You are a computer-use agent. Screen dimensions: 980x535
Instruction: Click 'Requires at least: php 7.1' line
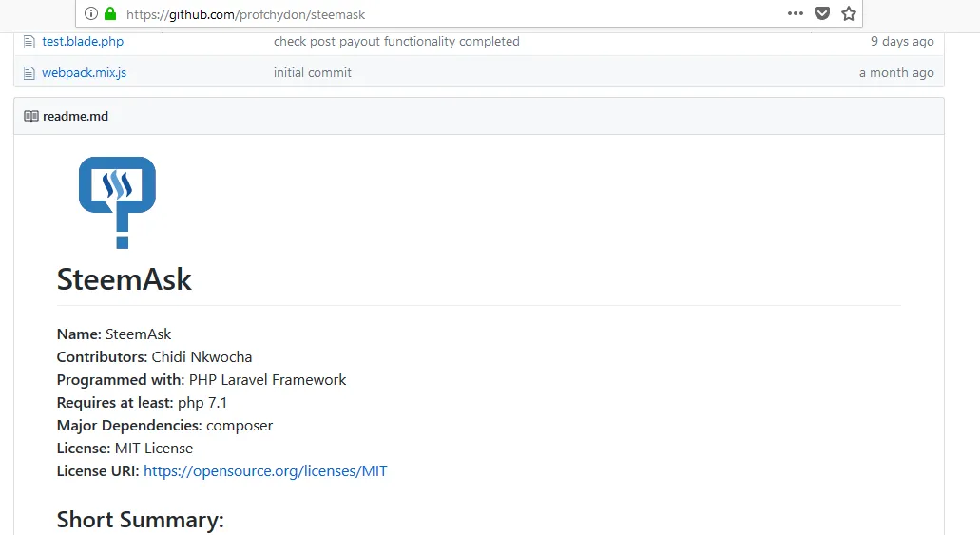[142, 403]
